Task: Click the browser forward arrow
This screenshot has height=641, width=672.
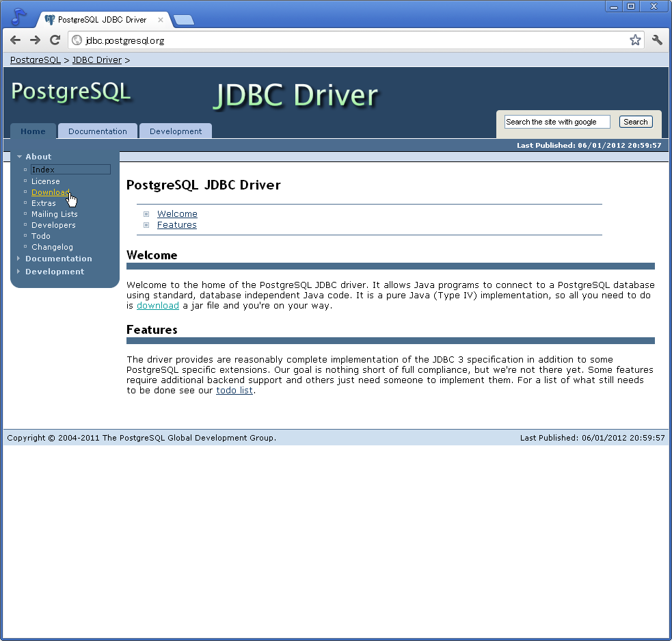Action: point(35,40)
